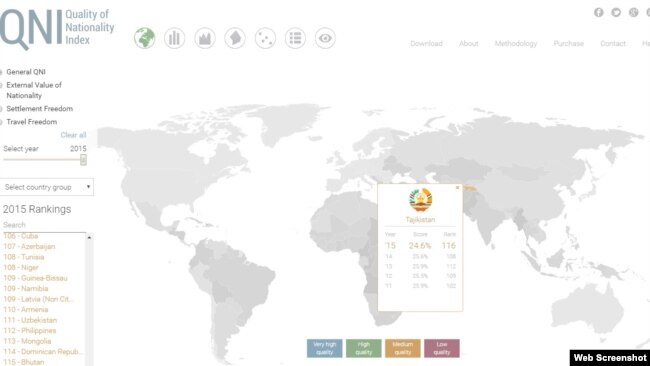Open the Facebook share icon
The height and width of the screenshot is (366, 650).
[x=599, y=12]
